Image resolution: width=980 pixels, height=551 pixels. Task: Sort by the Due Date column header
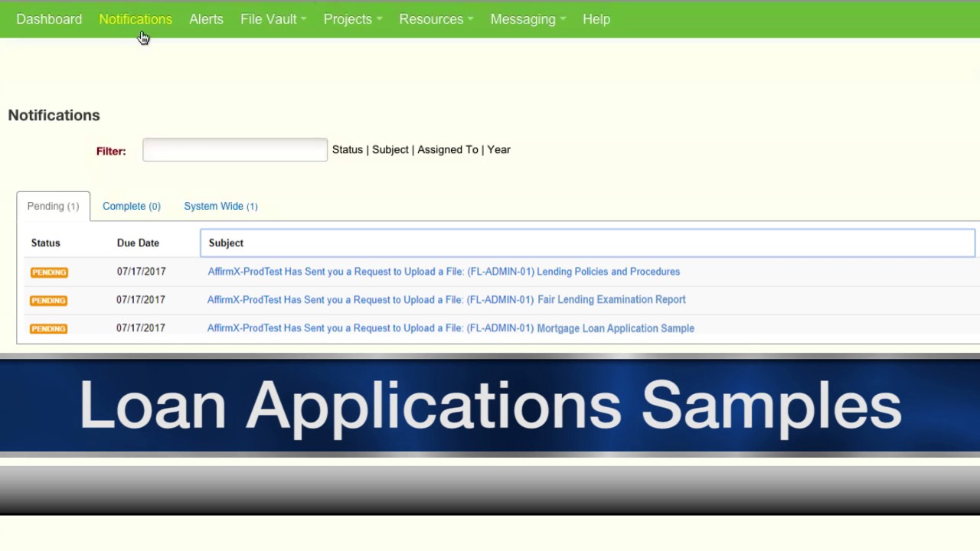click(138, 243)
